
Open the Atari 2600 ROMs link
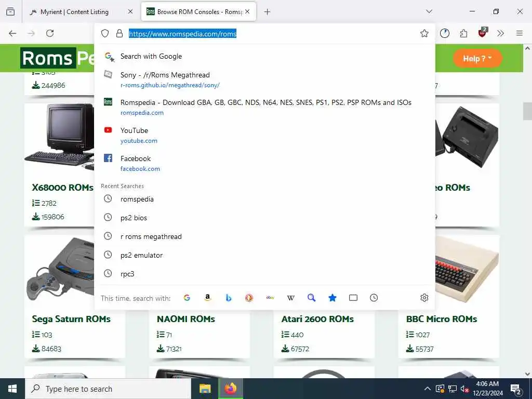pos(317,319)
